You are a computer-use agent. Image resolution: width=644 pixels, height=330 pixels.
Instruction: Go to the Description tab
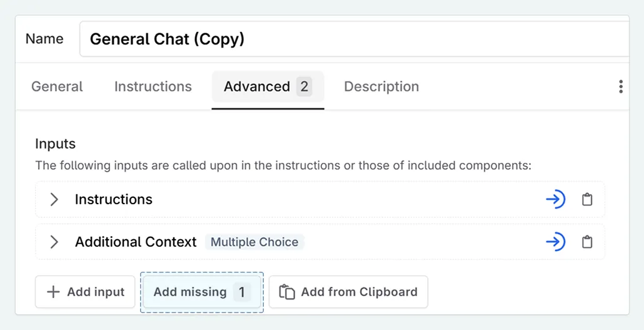pos(381,86)
